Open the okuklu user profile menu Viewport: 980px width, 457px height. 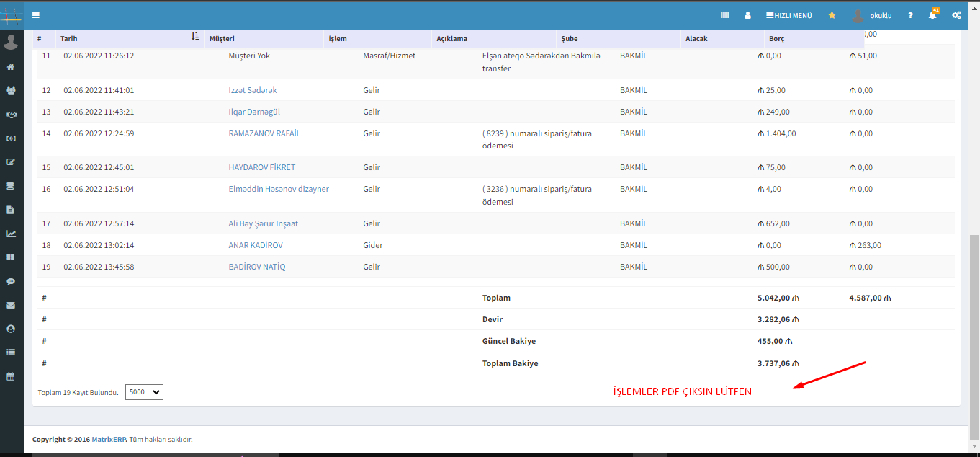[x=873, y=15]
